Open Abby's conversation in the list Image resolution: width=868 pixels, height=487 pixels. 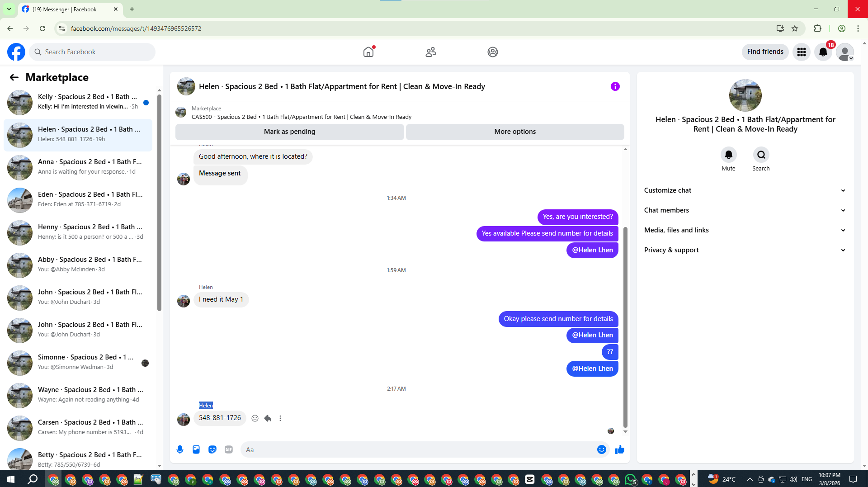click(x=78, y=265)
